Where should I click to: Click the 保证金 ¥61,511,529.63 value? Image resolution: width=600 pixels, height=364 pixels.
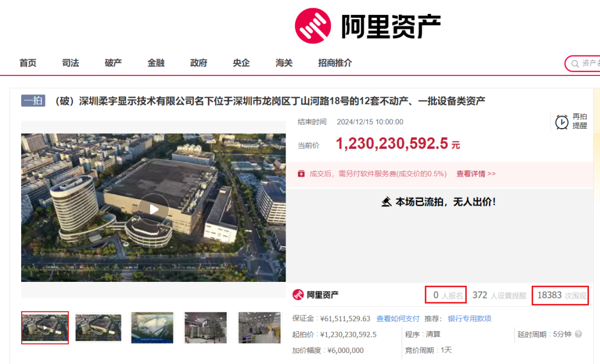(345, 318)
